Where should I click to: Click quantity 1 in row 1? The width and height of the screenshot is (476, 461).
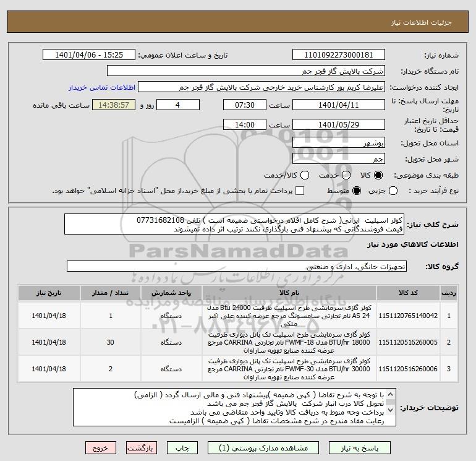click(x=111, y=316)
